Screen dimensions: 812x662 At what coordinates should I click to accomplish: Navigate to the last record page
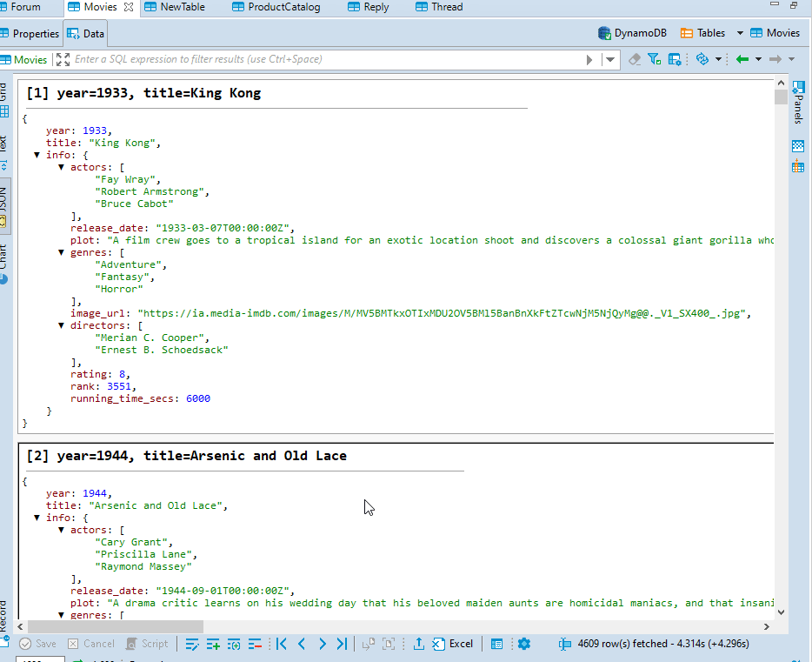(343, 644)
